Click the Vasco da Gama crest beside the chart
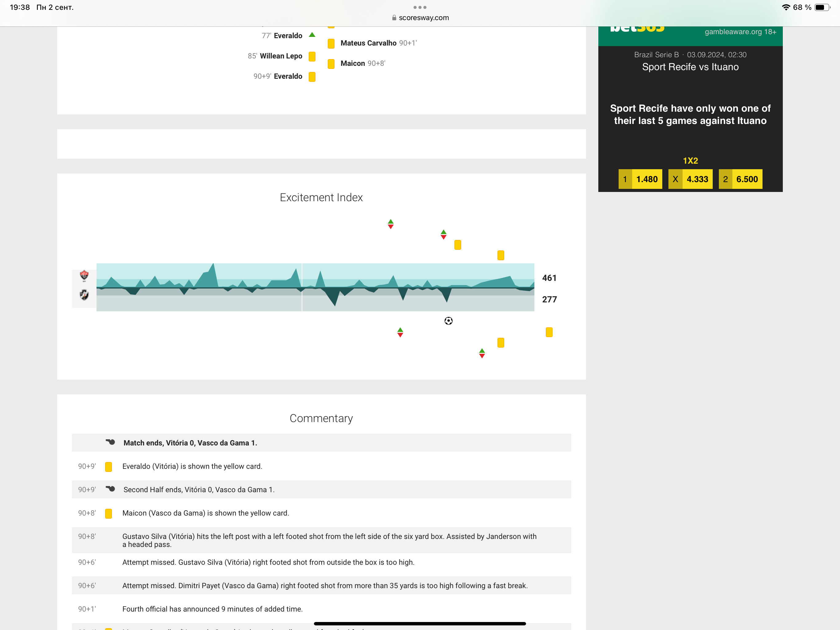840x630 pixels. (x=84, y=294)
